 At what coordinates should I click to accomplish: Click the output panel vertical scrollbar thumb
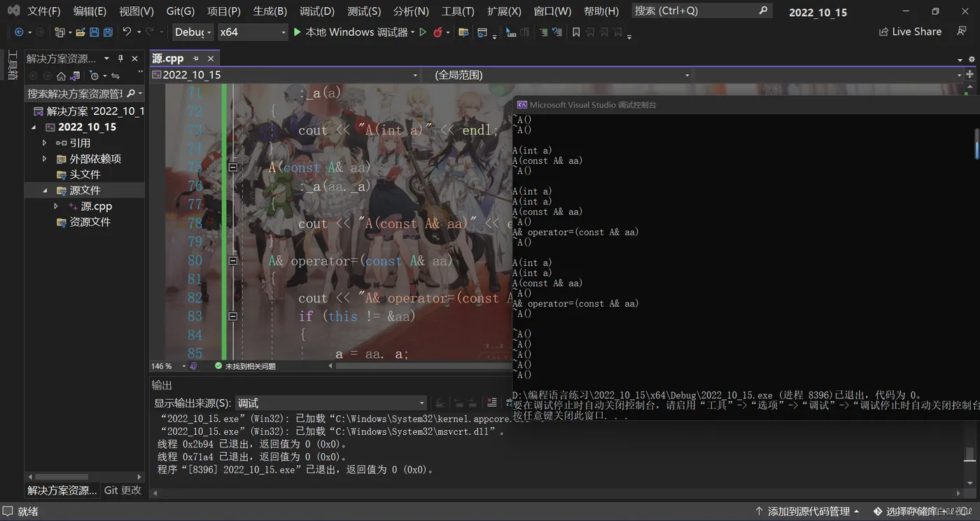coord(969,455)
